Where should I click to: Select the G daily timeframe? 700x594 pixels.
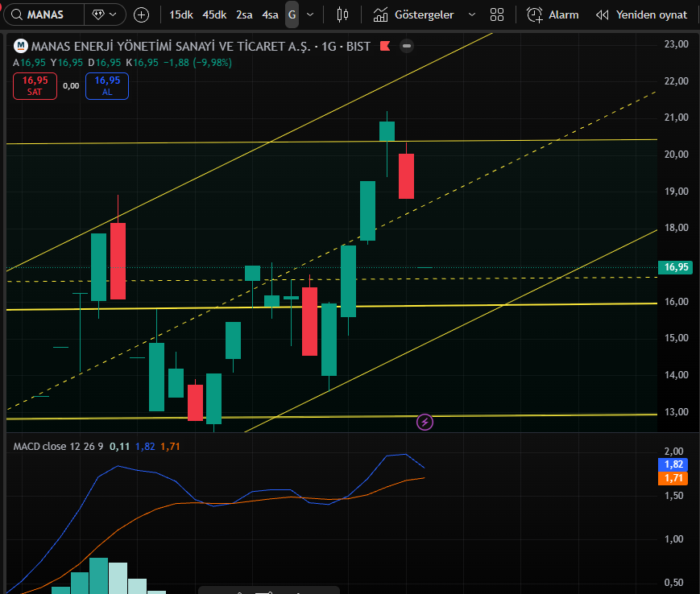click(x=292, y=14)
